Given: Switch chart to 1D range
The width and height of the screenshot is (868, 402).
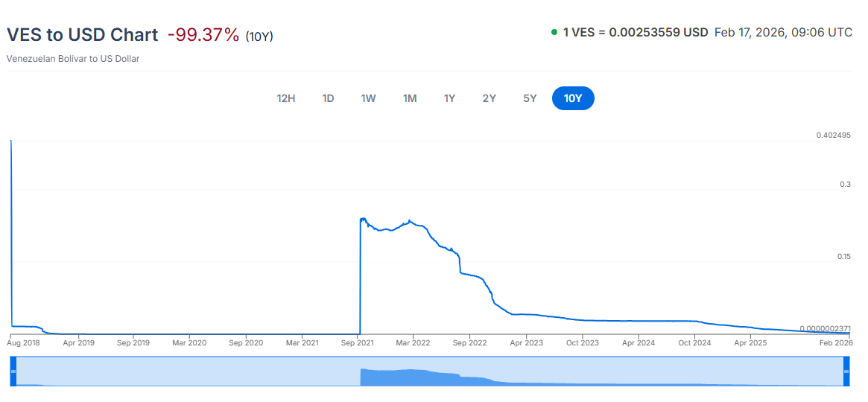Looking at the screenshot, I should 328,98.
